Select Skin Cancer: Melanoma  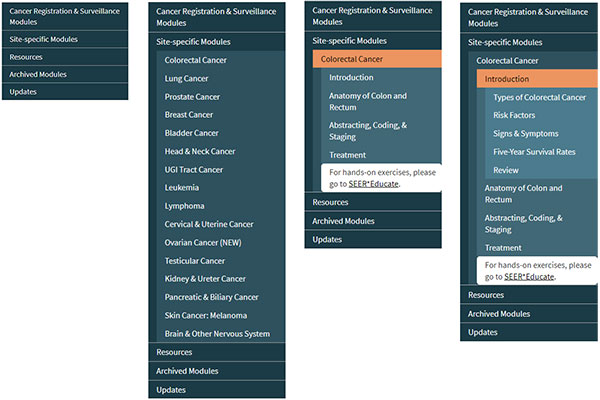[x=204, y=315]
